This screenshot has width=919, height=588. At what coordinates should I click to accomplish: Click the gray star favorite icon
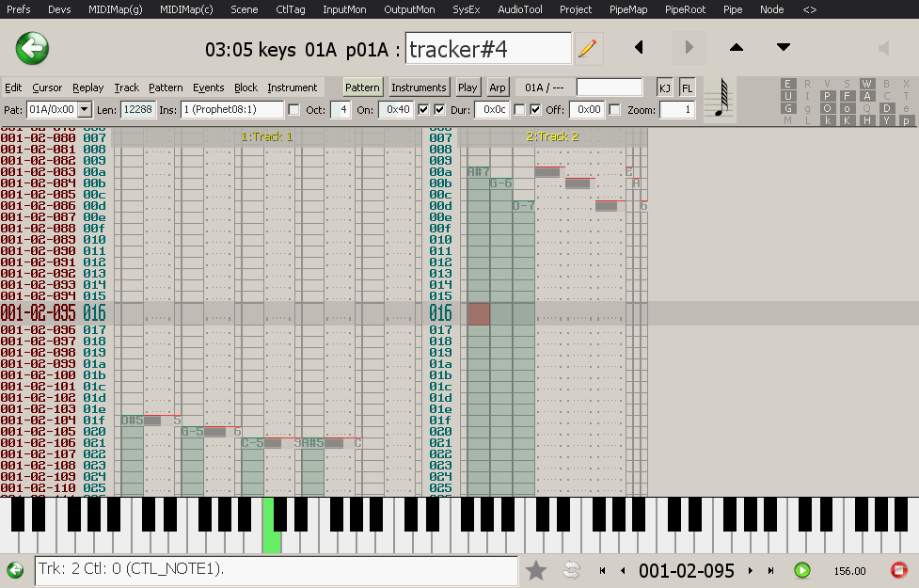[536, 570]
